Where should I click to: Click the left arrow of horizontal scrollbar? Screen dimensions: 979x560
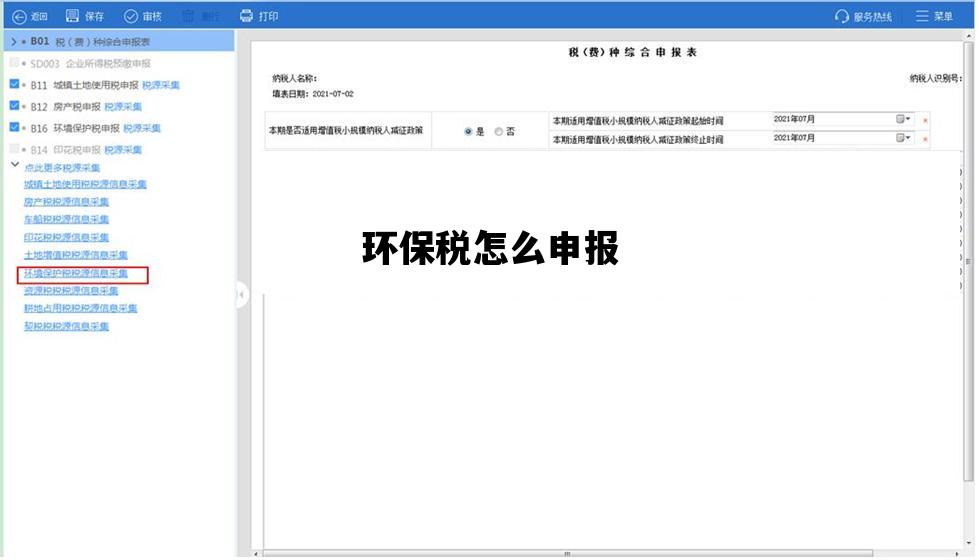click(255, 554)
